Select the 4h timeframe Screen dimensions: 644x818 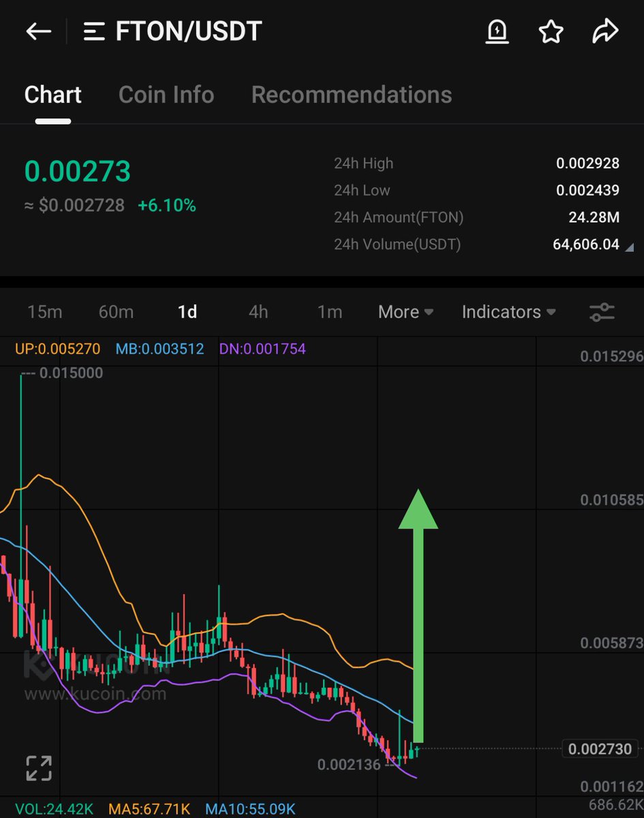[258, 312]
